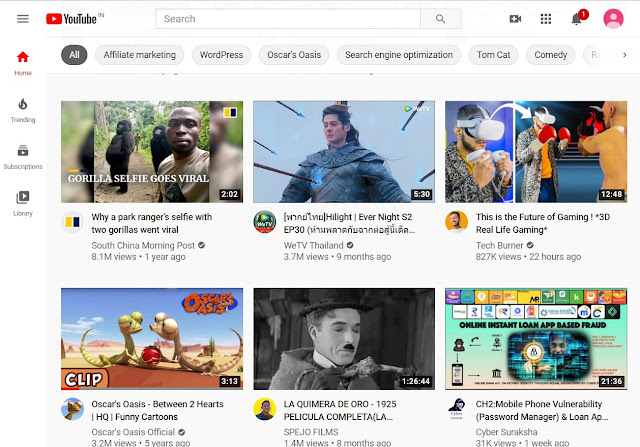Go to Home in sidebar

pos(23,64)
